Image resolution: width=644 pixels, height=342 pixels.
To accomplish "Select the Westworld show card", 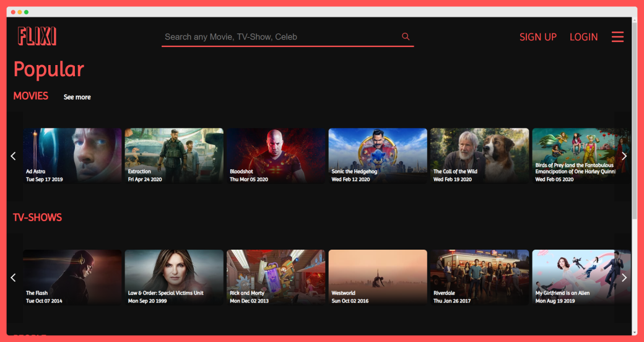I will pos(378,277).
